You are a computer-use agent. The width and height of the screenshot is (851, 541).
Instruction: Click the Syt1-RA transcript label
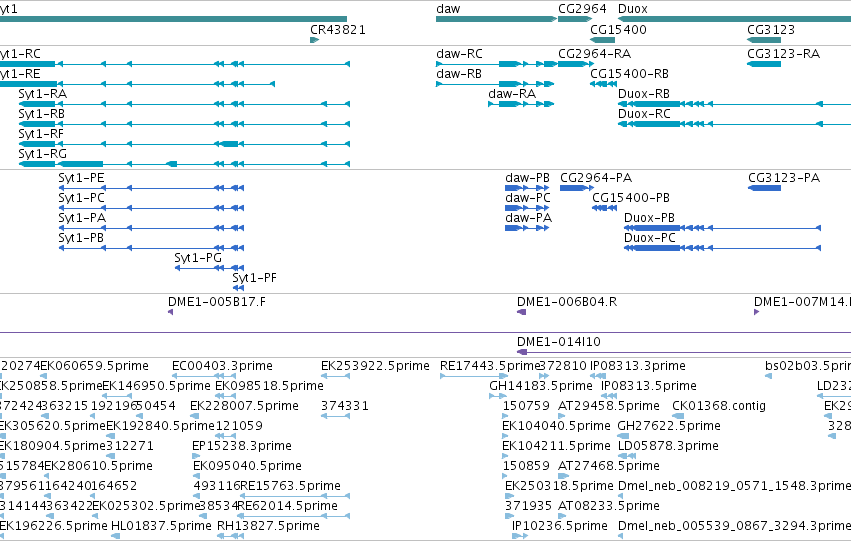point(42,94)
